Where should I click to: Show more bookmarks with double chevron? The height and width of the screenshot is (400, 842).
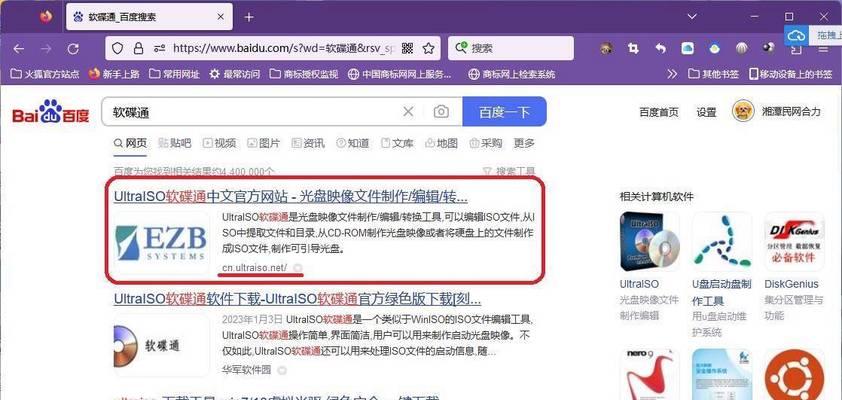tap(672, 74)
